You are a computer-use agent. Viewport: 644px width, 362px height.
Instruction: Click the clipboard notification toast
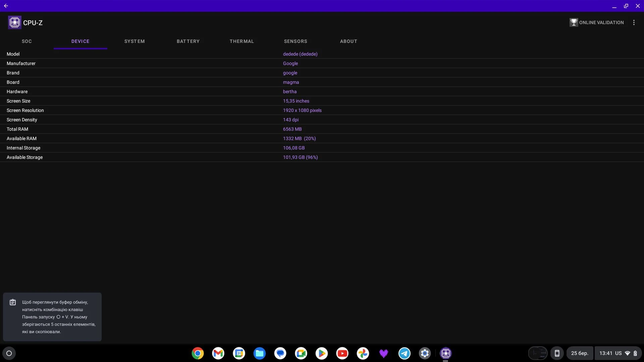tap(52, 317)
